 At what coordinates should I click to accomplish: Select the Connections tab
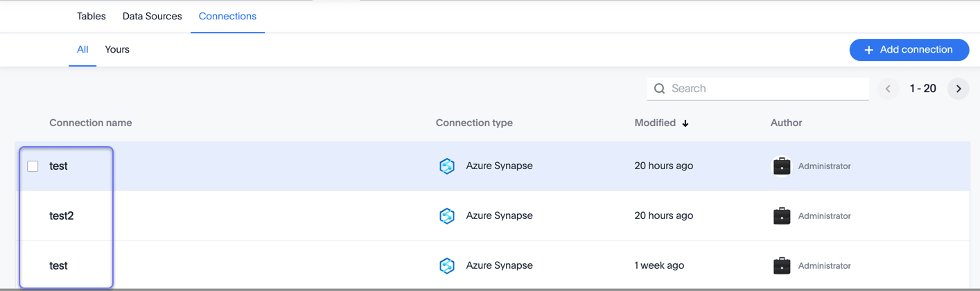227,16
